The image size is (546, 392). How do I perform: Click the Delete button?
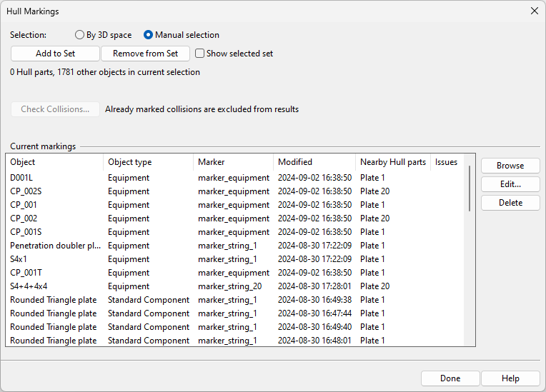point(510,203)
